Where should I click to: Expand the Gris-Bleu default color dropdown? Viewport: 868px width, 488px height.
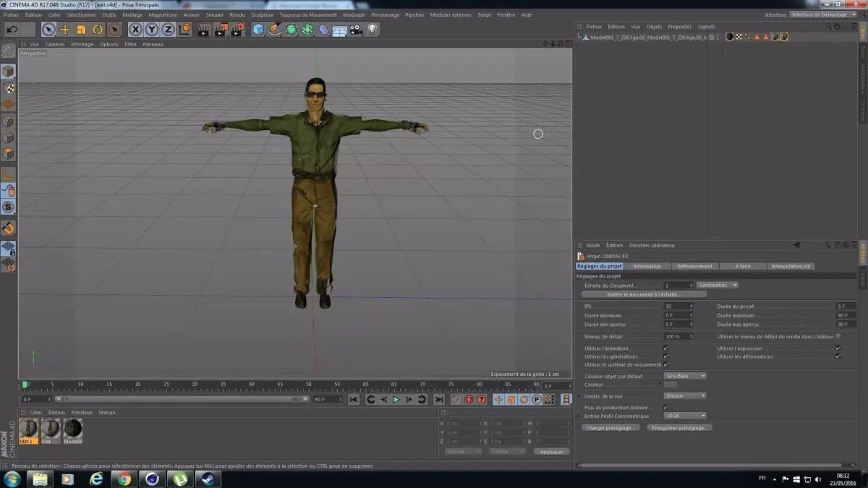685,376
